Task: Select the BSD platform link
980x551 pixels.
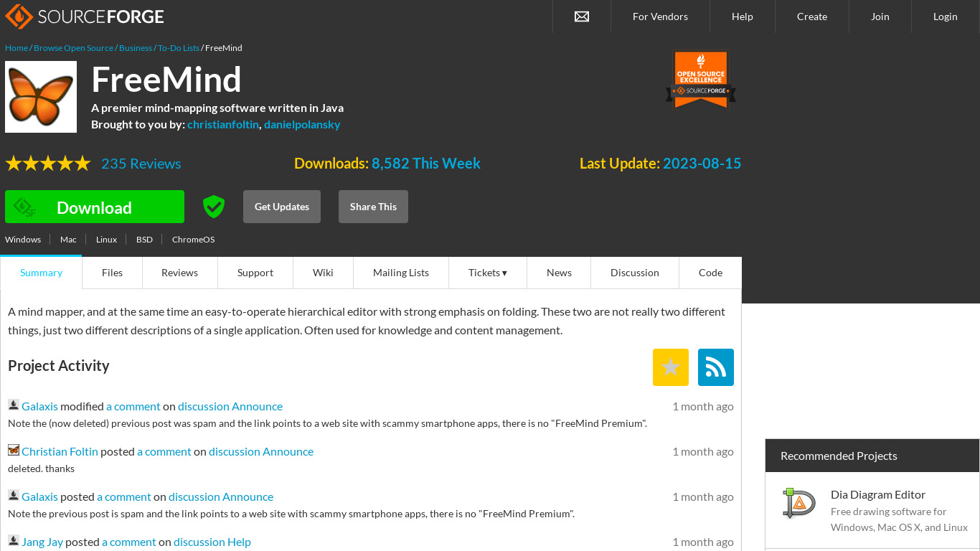Action: pos(144,240)
